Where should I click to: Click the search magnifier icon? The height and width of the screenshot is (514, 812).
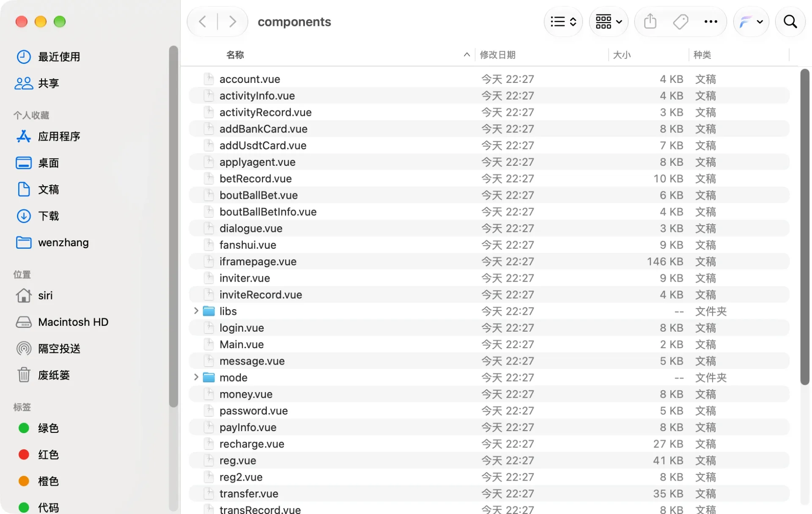[790, 22]
